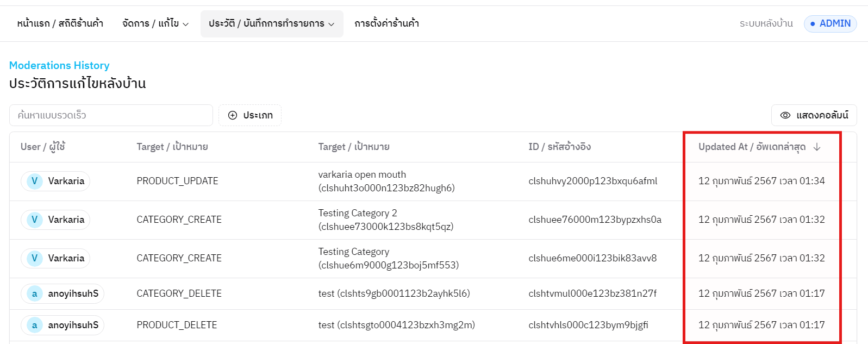Go to หน้าแรก / สถิติร้านค้า tab
The width and height of the screenshot is (868, 344).
click(60, 23)
